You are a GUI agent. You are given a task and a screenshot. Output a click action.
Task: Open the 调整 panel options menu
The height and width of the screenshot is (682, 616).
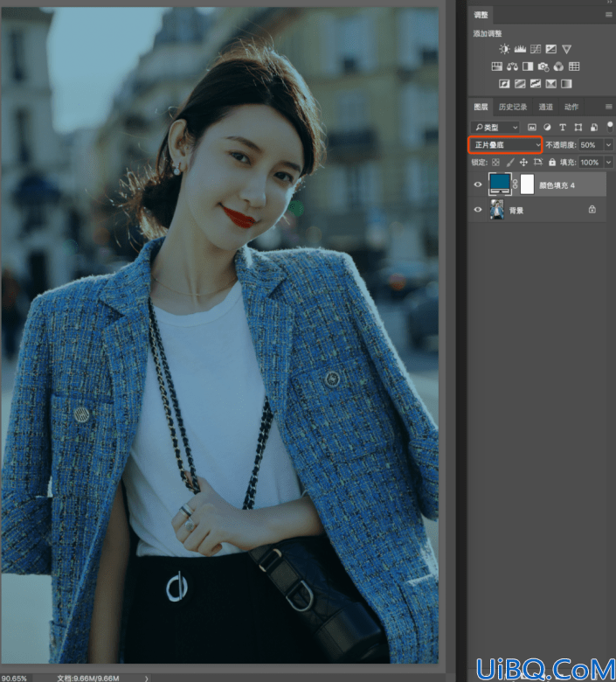[609, 15]
